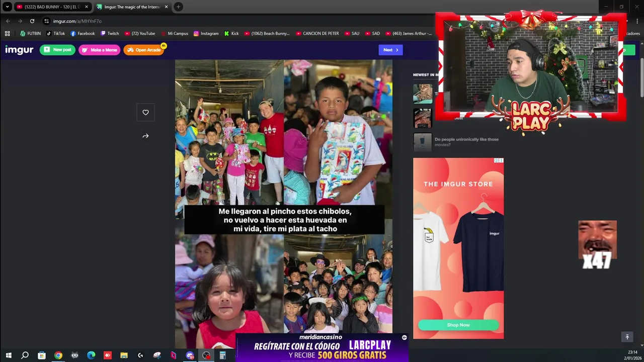Open the TikTok bookmark
The width and height of the screenshot is (644, 362).
click(x=55, y=34)
